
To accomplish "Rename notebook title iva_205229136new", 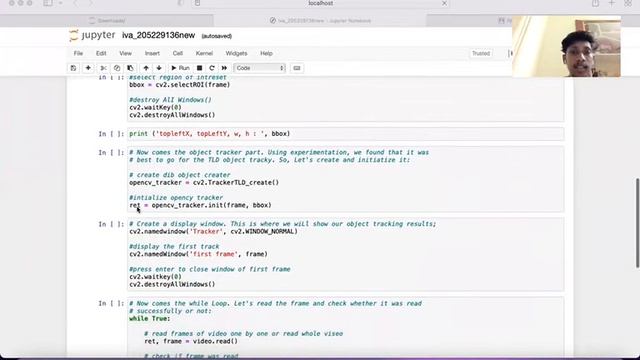I will click(x=158, y=36).
